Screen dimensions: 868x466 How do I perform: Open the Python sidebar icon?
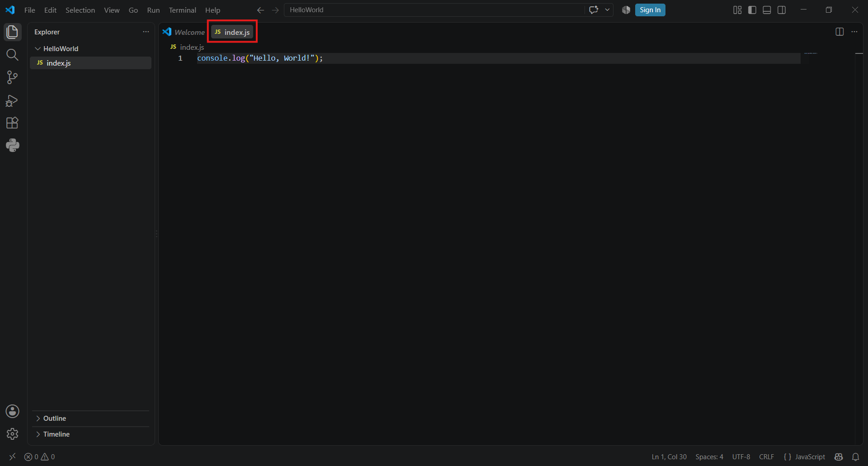[12, 145]
